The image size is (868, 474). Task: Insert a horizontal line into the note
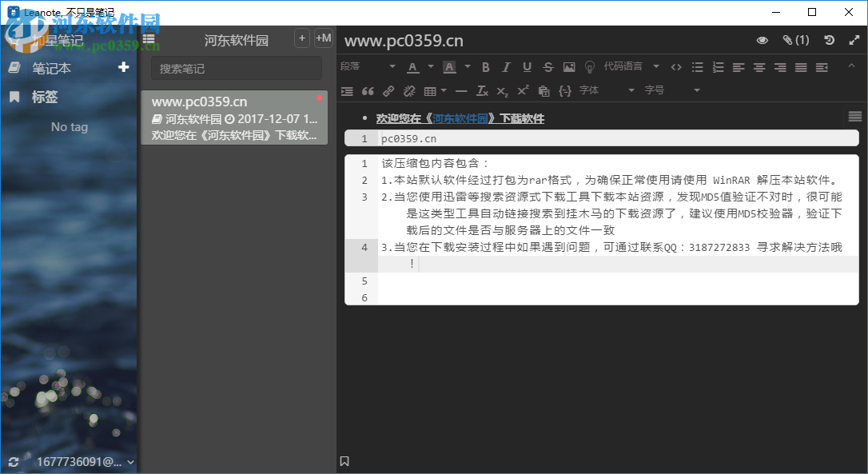pyautogui.click(x=461, y=90)
